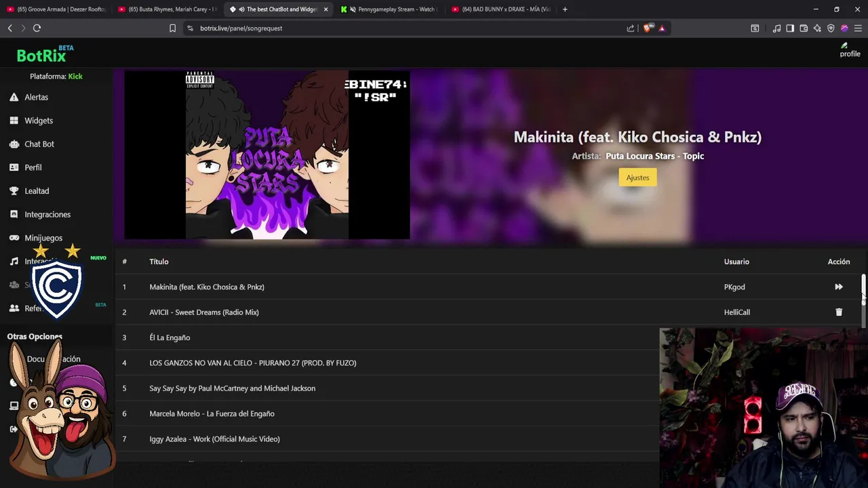Screen dimensions: 868x488
Task: Open Integraciones in the sidebar
Action: pos(47,214)
